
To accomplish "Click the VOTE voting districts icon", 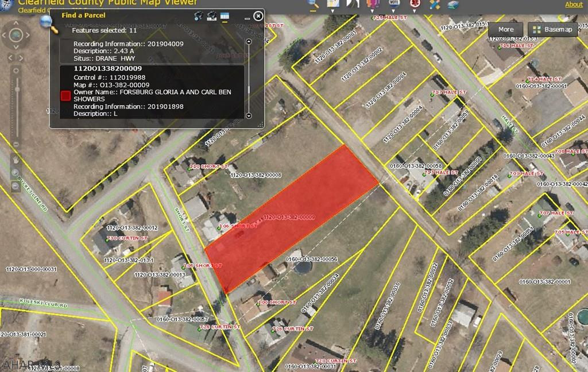I will [394, 3].
